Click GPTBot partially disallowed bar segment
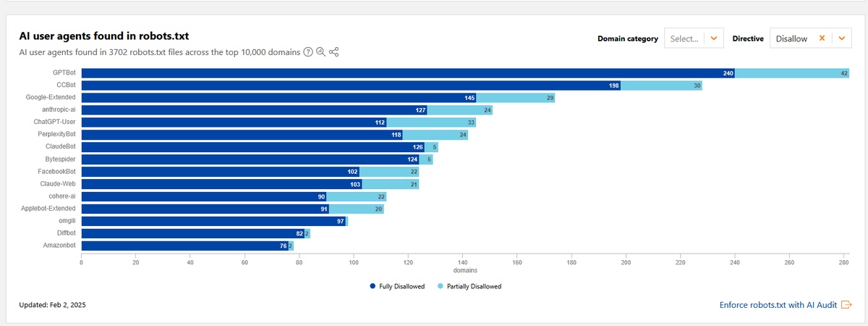 click(x=792, y=73)
